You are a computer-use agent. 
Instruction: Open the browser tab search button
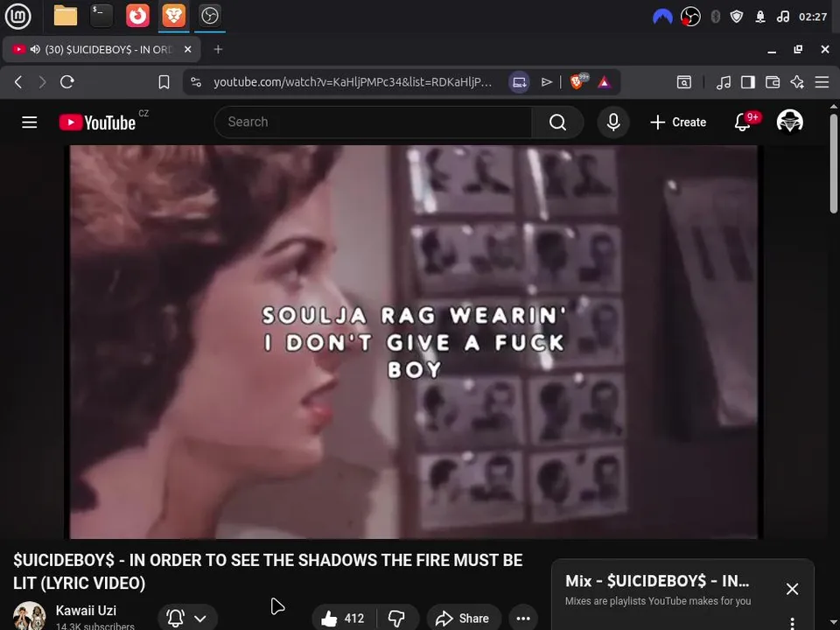[684, 82]
